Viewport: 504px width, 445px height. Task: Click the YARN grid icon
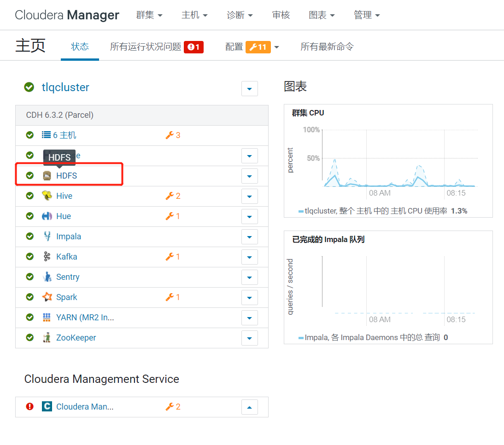point(47,317)
